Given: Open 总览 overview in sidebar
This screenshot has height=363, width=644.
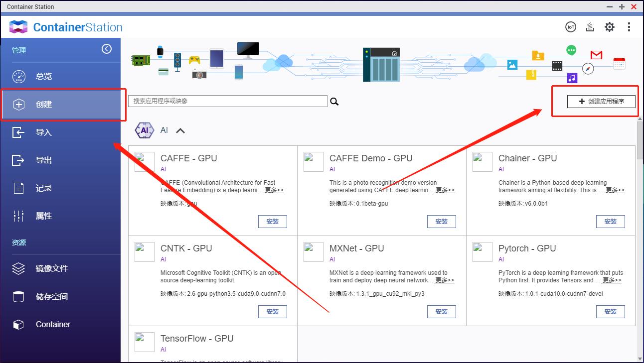Looking at the screenshot, I should point(60,76).
